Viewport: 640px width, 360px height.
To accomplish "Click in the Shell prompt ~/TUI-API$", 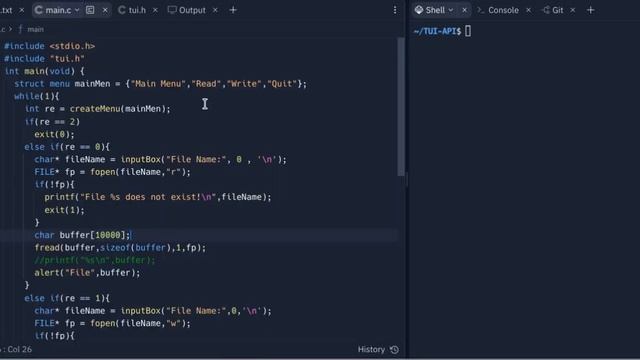I will (x=437, y=31).
